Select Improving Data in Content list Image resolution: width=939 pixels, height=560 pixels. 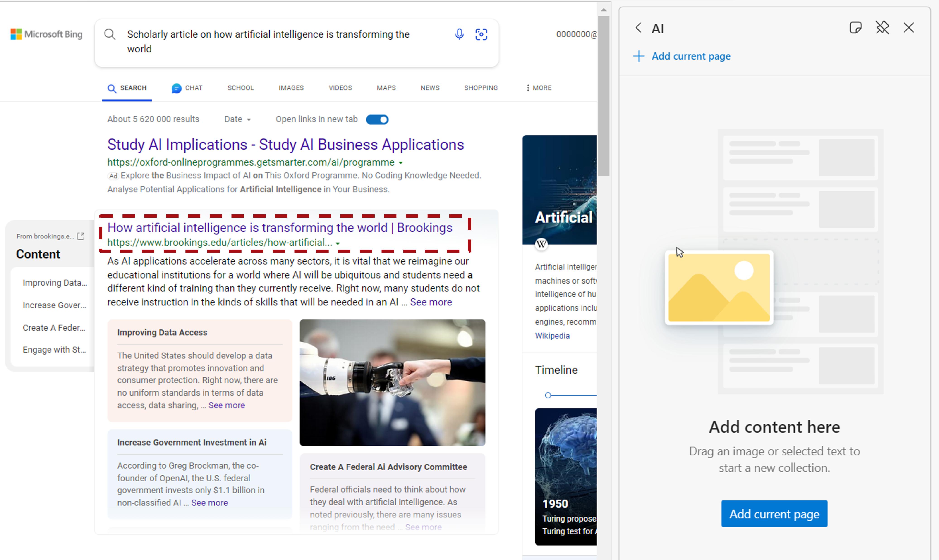point(55,283)
